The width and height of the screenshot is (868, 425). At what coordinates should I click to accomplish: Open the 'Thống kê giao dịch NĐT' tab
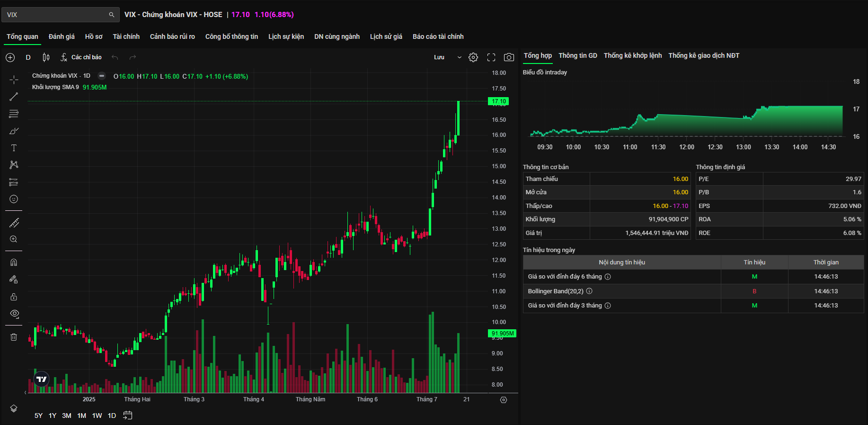(704, 55)
